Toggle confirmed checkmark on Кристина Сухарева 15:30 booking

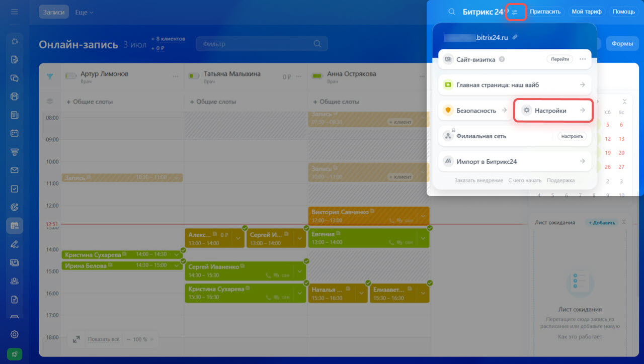click(x=306, y=283)
